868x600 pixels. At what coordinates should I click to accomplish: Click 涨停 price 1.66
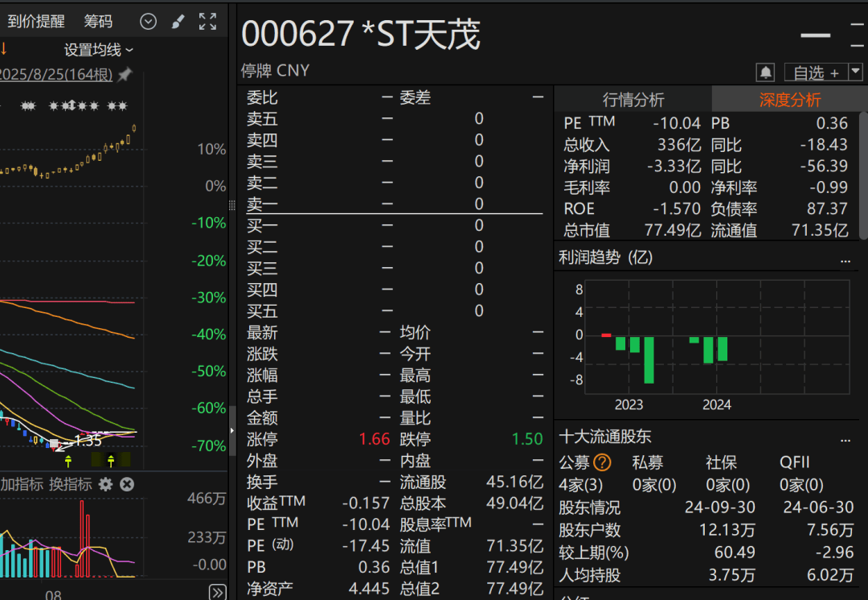tap(375, 439)
